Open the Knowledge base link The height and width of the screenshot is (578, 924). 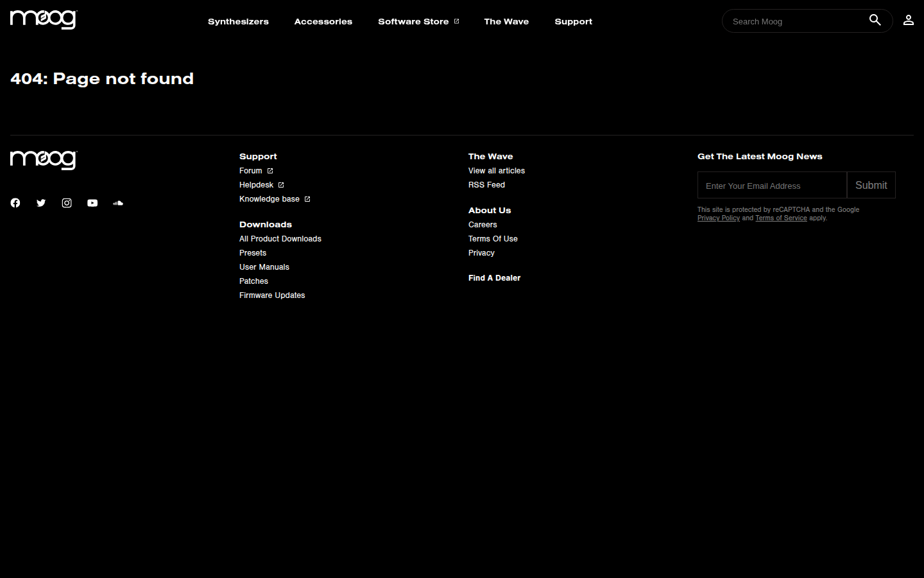point(270,199)
